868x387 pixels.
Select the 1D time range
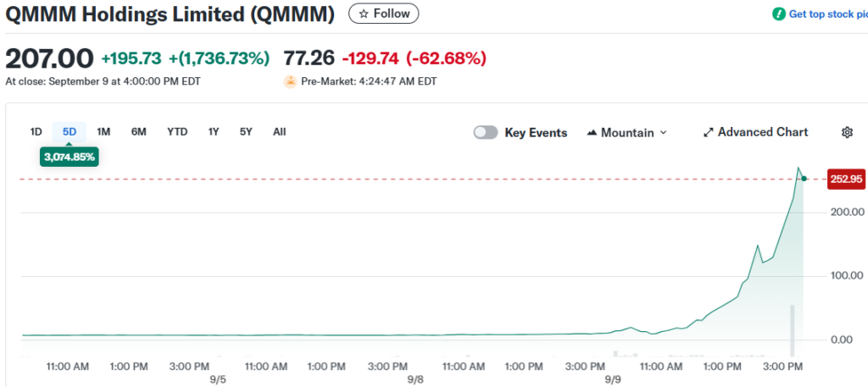pyautogui.click(x=36, y=131)
